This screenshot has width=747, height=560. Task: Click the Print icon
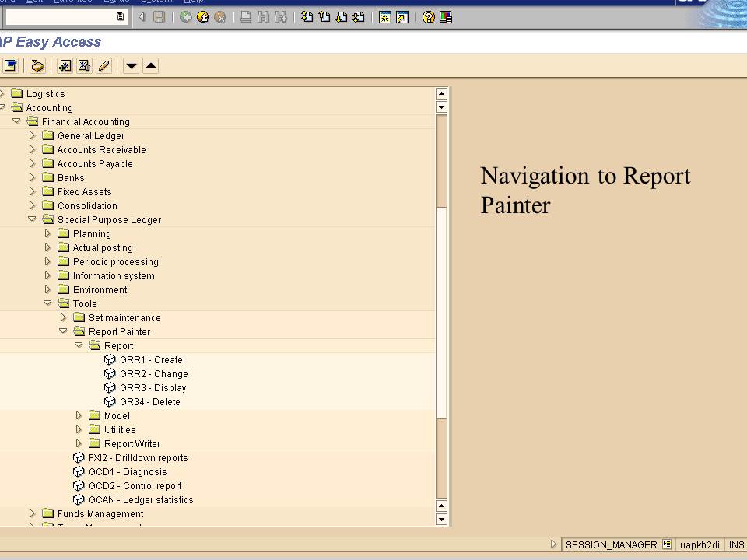[245, 17]
